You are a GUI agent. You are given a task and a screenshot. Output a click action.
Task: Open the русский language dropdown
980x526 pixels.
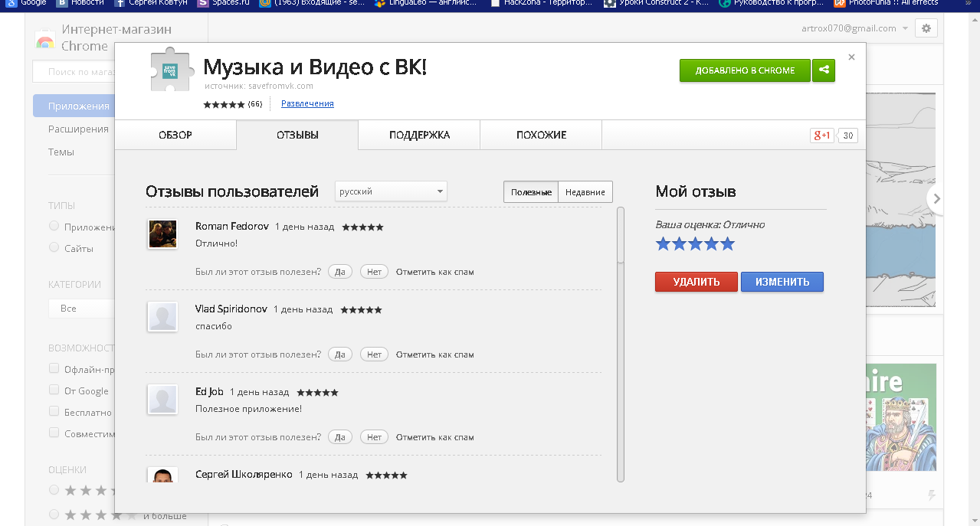(x=391, y=191)
